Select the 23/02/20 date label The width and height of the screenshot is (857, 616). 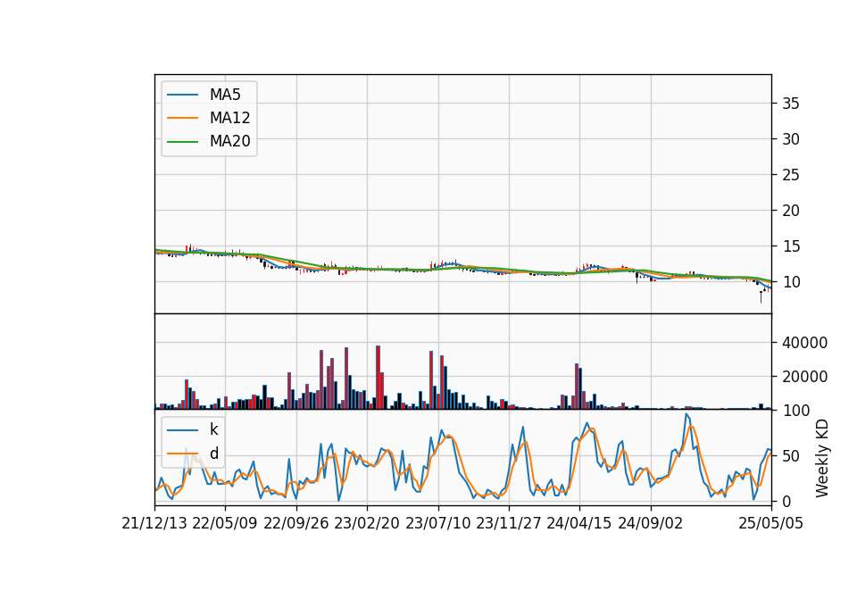(367, 523)
